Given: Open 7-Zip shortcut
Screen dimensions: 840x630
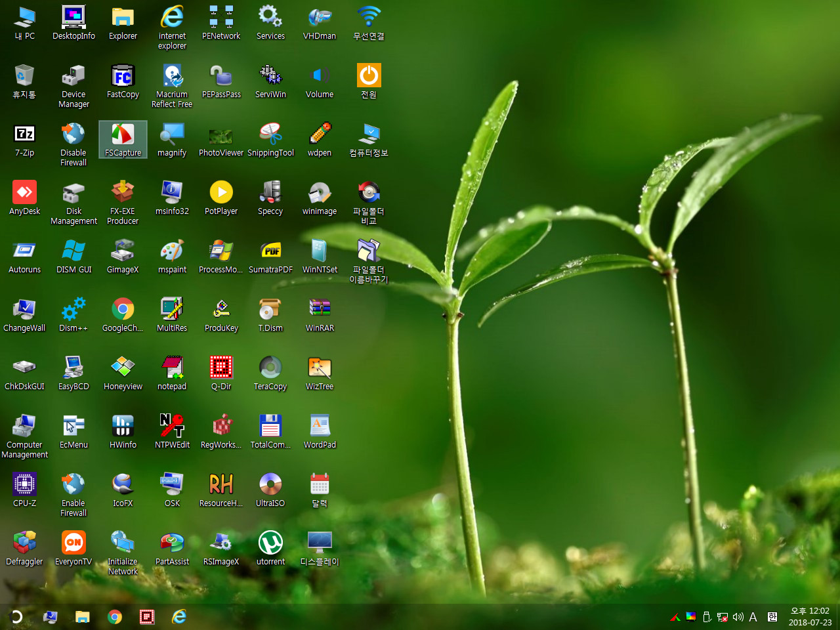Looking at the screenshot, I should coord(24,140).
